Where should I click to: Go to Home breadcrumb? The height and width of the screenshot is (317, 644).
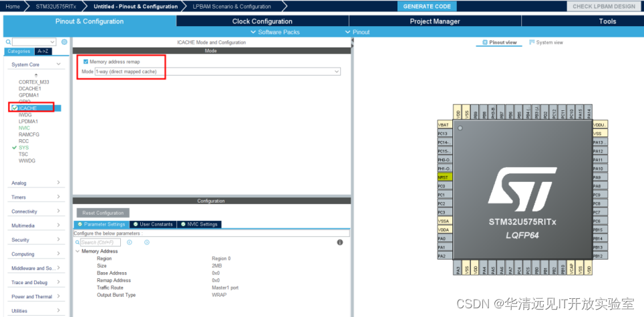(x=13, y=6)
